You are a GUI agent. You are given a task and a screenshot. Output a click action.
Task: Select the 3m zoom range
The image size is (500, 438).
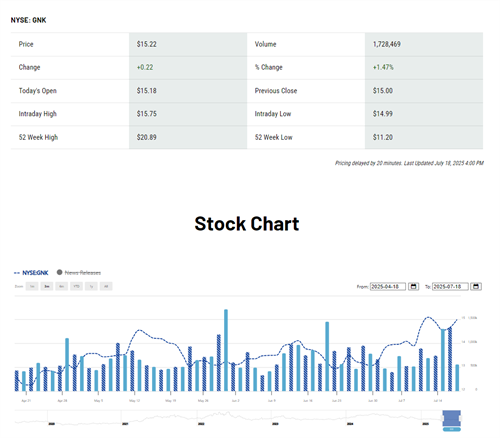point(47,286)
